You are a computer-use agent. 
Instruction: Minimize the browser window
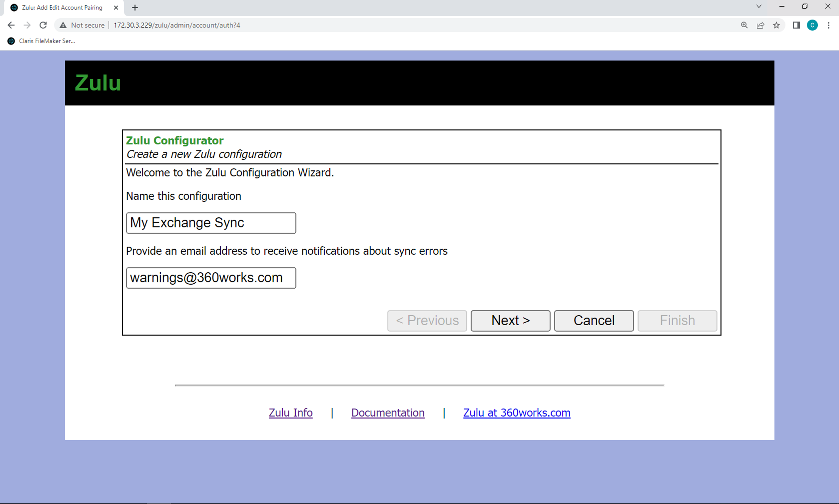(782, 6)
